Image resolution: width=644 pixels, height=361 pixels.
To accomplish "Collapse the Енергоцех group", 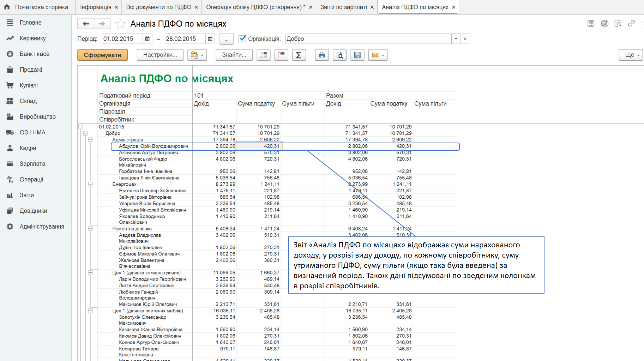I will tap(91, 184).
